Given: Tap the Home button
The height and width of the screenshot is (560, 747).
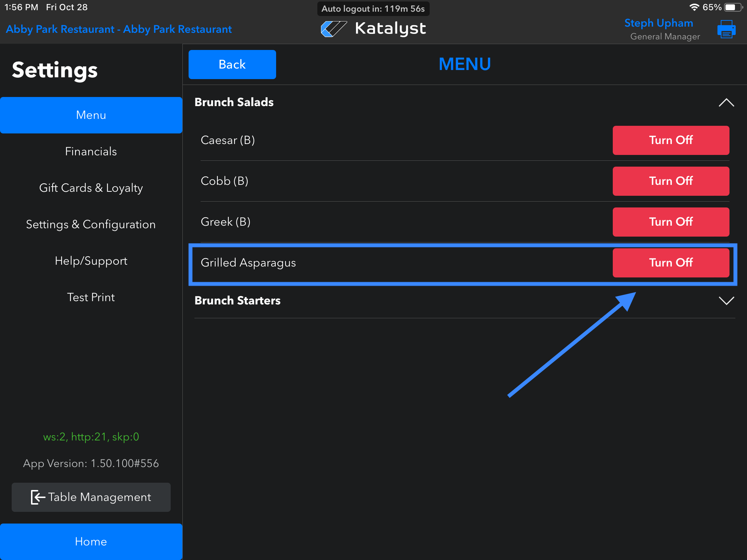Looking at the screenshot, I should [91, 542].
